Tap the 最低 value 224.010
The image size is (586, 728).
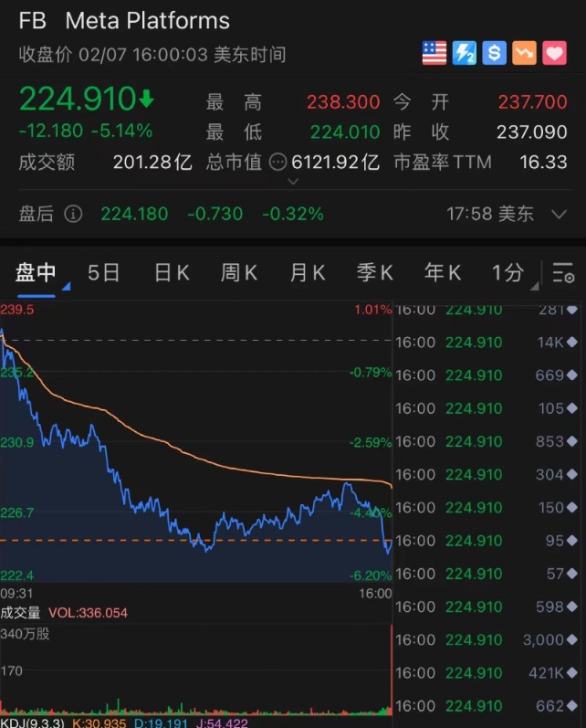point(345,132)
